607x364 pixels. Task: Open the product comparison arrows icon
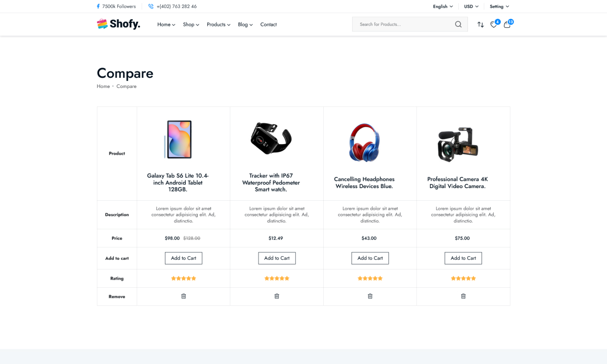click(481, 24)
